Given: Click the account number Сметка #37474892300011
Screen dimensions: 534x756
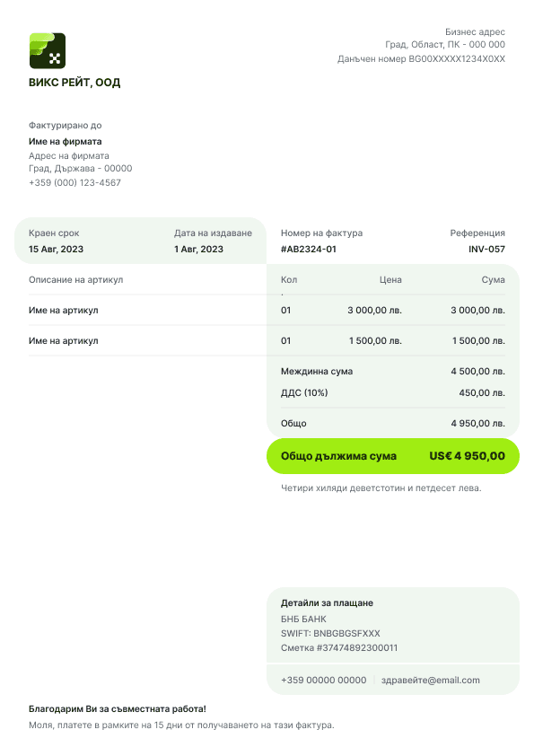Looking at the screenshot, I should tap(339, 648).
